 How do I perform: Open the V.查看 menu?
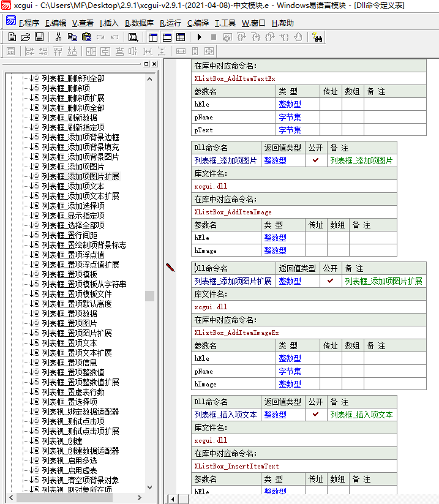coord(83,23)
